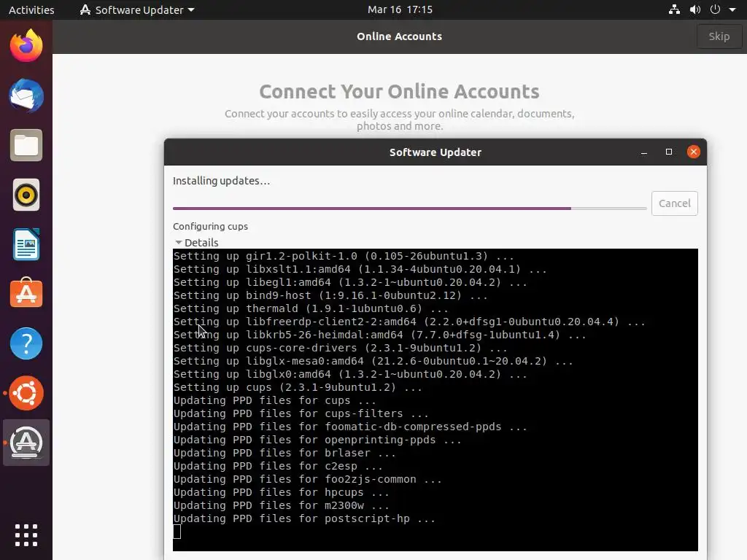Maximize the Software Updater window
747x560 pixels.
[x=668, y=152]
